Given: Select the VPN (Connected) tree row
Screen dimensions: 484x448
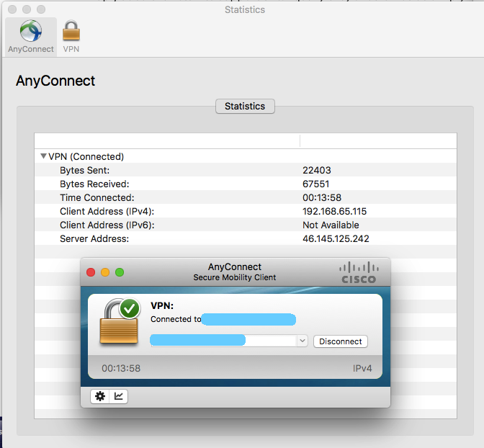Looking at the screenshot, I should pyautogui.click(x=246, y=156).
